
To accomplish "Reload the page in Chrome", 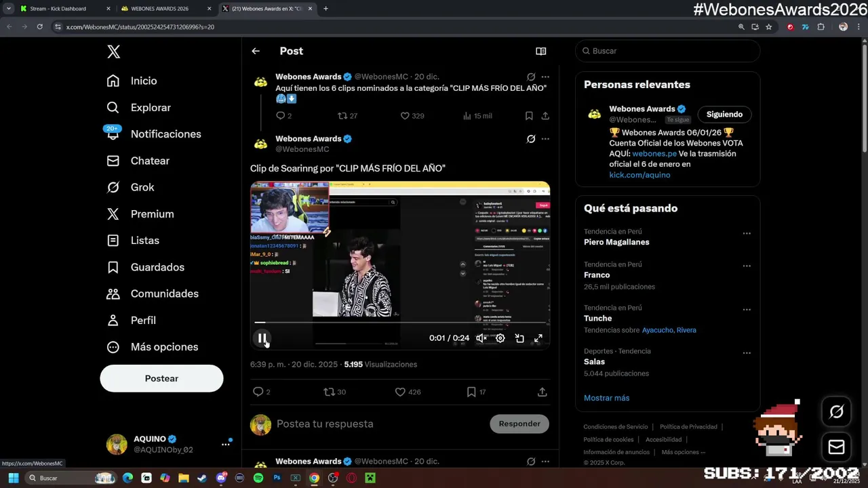I will (40, 26).
